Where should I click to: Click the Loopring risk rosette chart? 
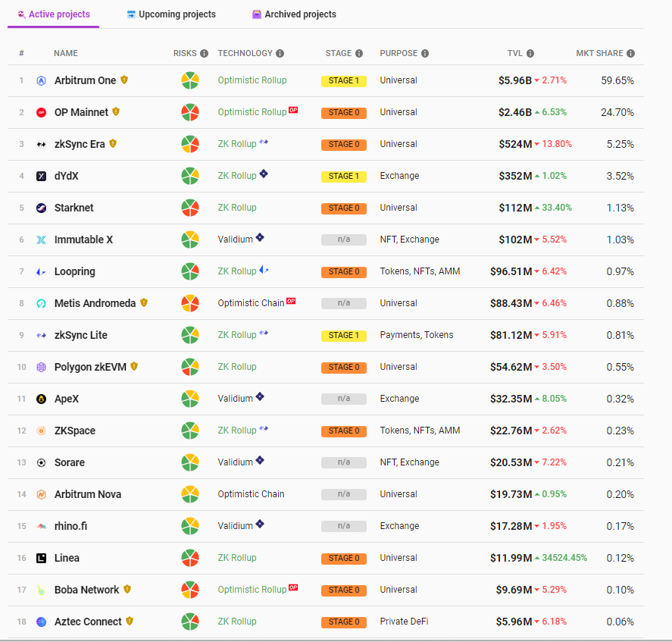tap(190, 271)
